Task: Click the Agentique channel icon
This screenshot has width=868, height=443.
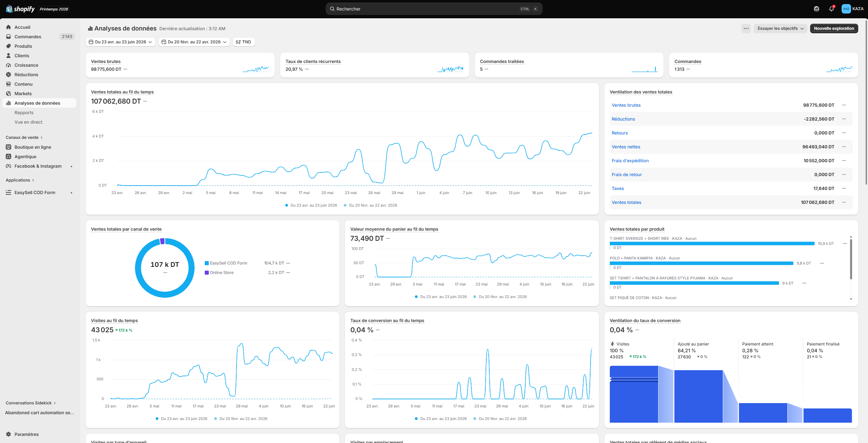Action: click(x=8, y=156)
